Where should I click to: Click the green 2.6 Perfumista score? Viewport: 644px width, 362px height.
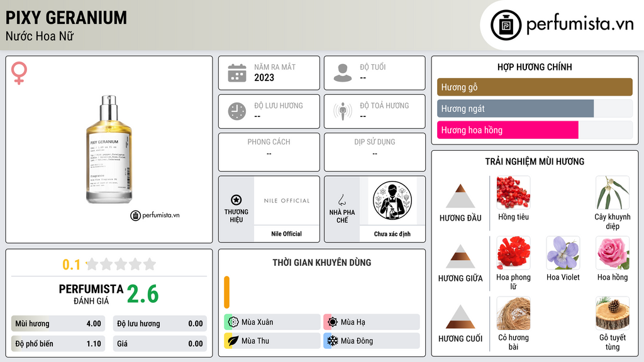143,294
